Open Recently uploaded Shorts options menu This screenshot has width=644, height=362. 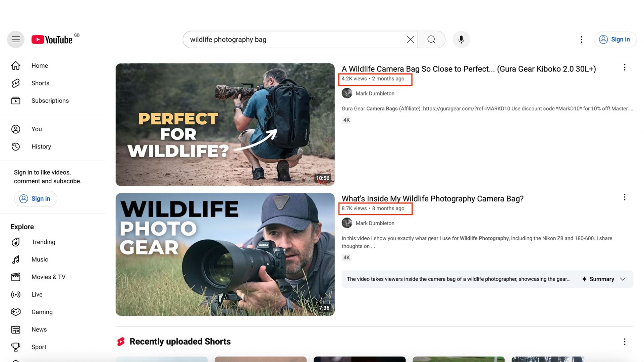pyautogui.click(x=624, y=342)
